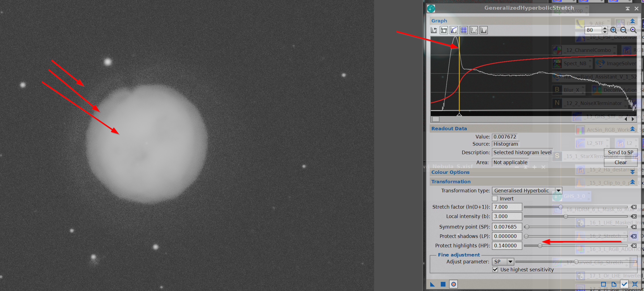Decrease the graph zoom value of 80
Viewport: 644px width, 291px height.
(605, 32)
